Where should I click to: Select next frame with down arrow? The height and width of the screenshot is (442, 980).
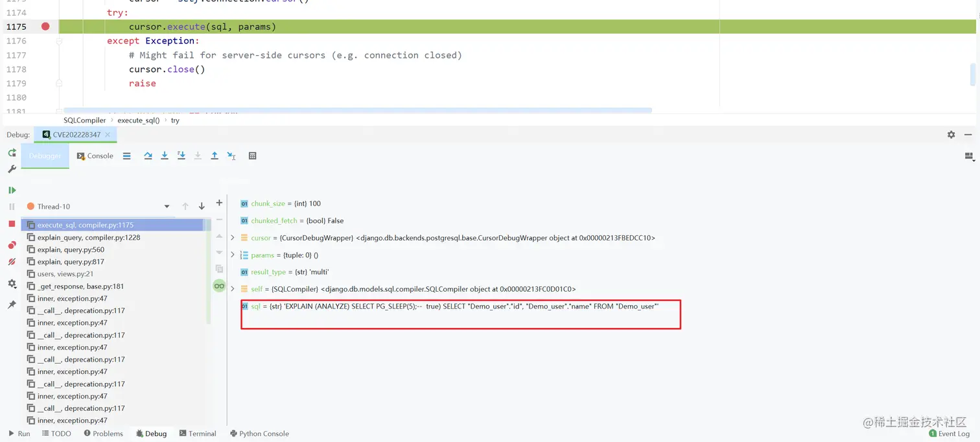[202, 206]
